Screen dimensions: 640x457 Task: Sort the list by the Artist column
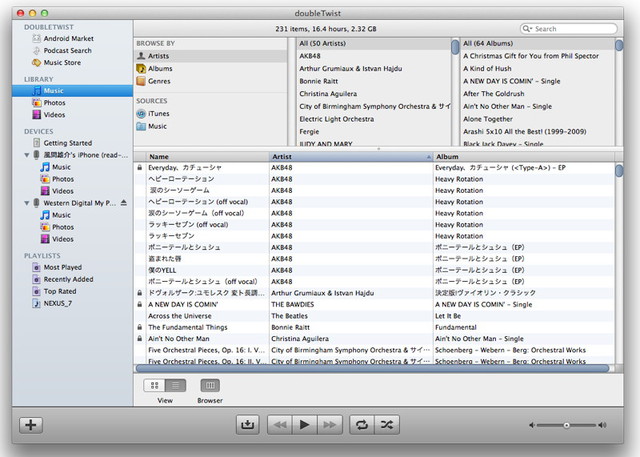pos(350,157)
